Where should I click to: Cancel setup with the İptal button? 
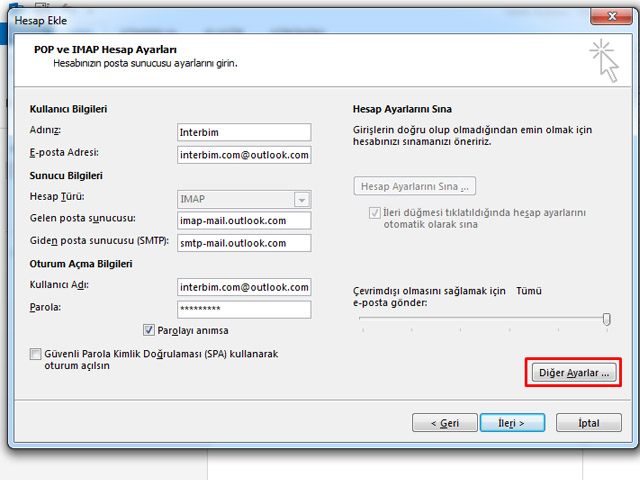(x=589, y=423)
